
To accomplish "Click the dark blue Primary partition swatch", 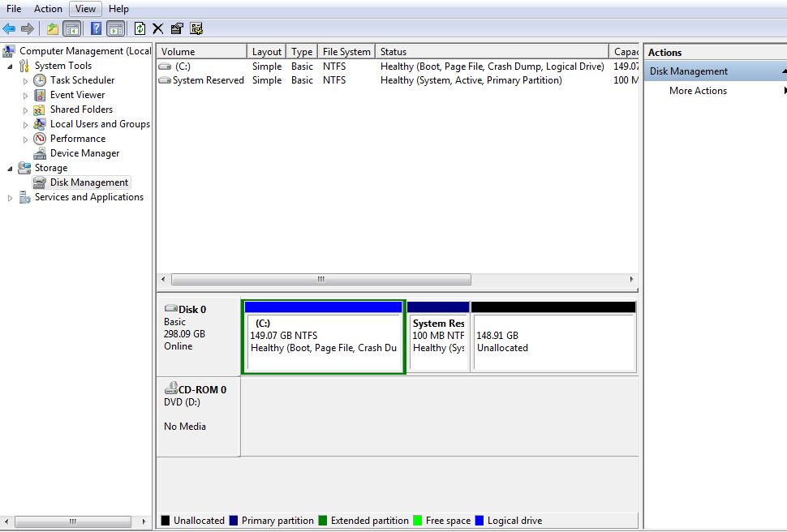I will pos(234,521).
